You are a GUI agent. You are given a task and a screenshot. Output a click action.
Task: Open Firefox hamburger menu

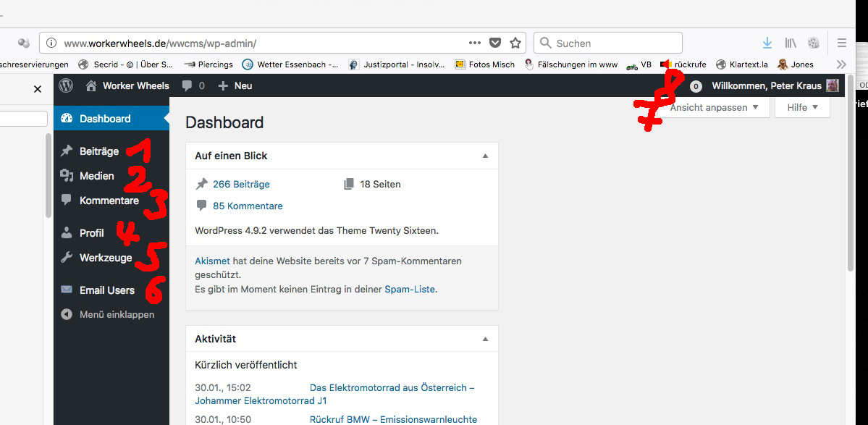click(x=841, y=43)
